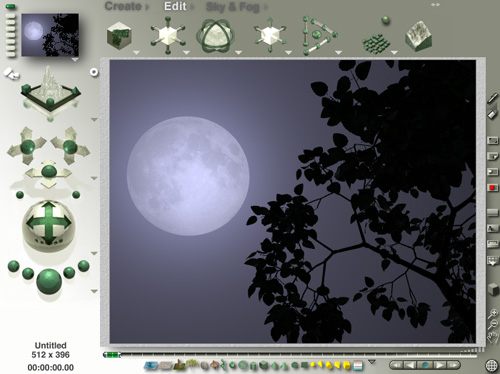Open the Materials Lab cube icon
Image resolution: width=500 pixels, height=374 pixels.
[119, 35]
